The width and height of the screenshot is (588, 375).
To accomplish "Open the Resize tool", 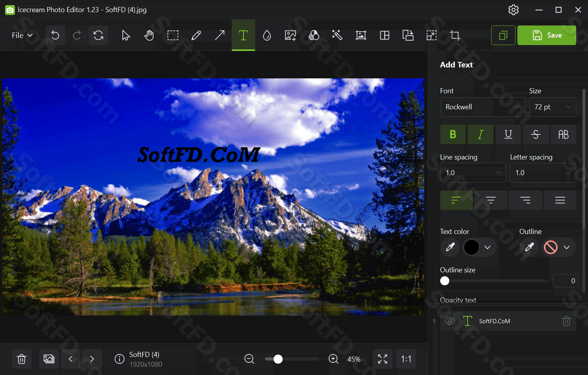I will click(432, 35).
